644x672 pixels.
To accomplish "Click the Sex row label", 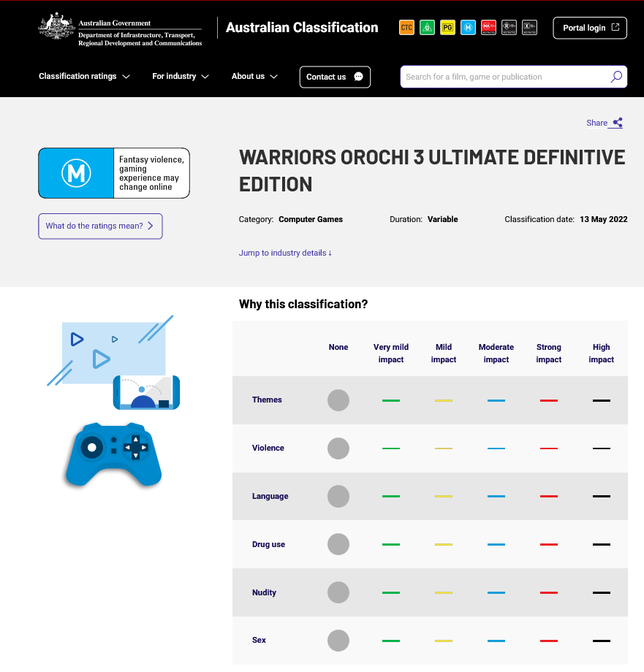I will [x=259, y=640].
